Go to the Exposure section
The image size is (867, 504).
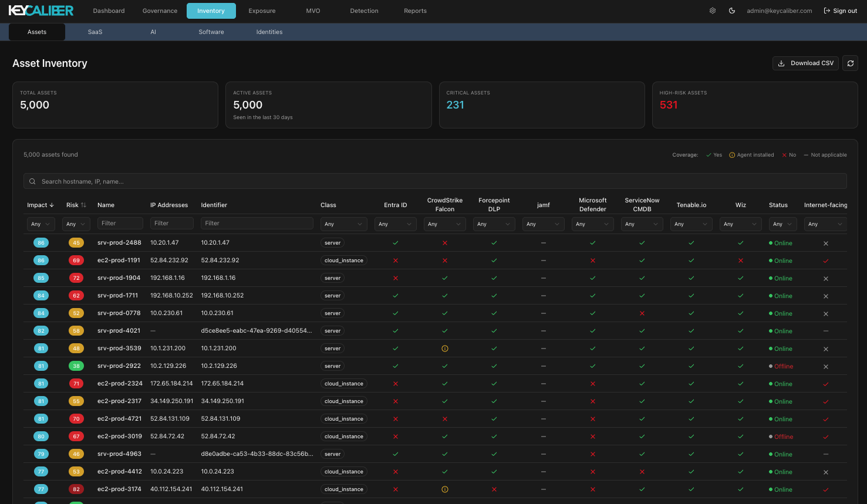[x=262, y=11]
